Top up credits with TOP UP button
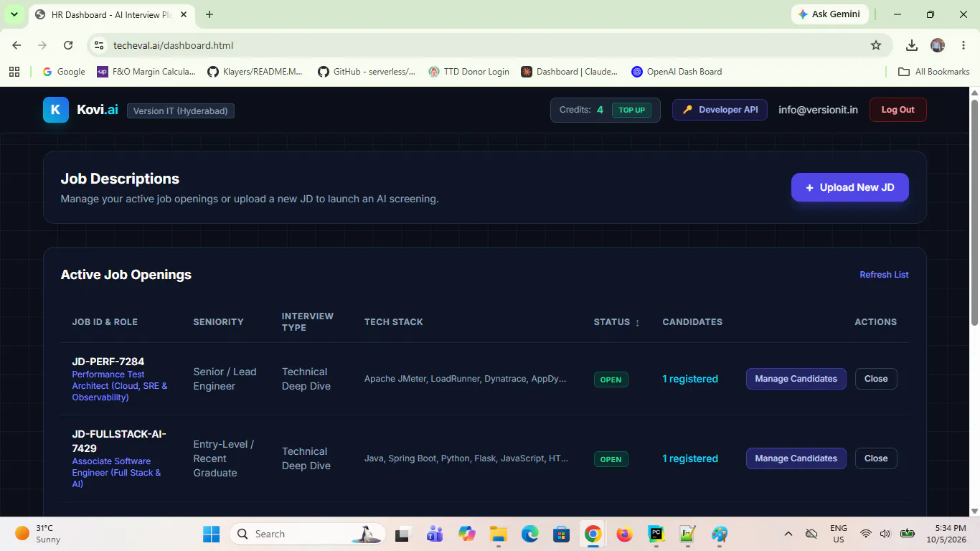Image resolution: width=980 pixels, height=551 pixels. [631, 110]
